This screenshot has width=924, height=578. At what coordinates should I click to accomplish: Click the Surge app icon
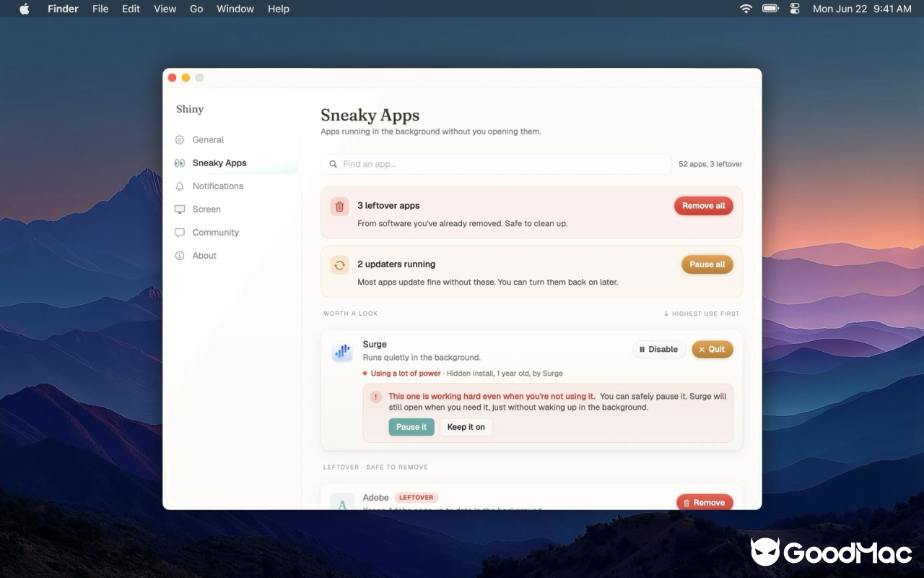click(342, 352)
